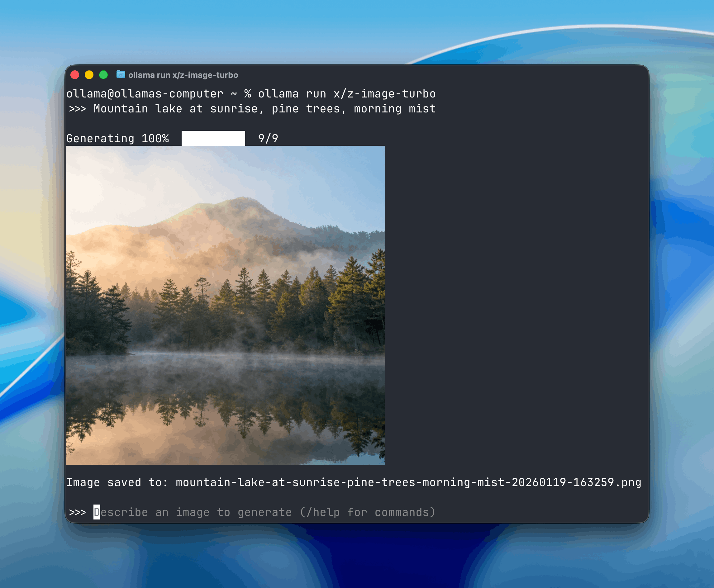714x588 pixels.
Task: Click the yellow minimize window button
Action: pyautogui.click(x=89, y=75)
